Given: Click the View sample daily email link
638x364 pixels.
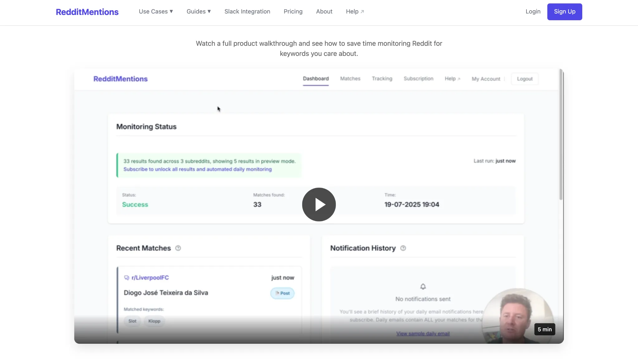Looking at the screenshot, I should (423, 334).
